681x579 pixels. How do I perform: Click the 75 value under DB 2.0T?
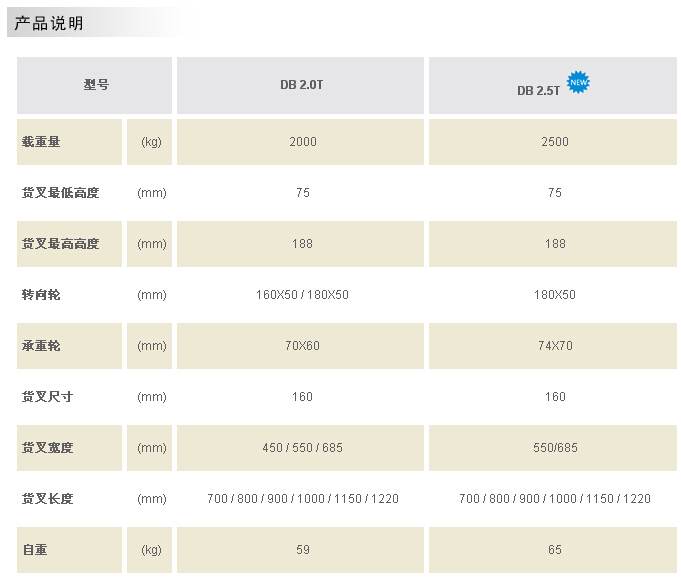pyautogui.click(x=303, y=192)
